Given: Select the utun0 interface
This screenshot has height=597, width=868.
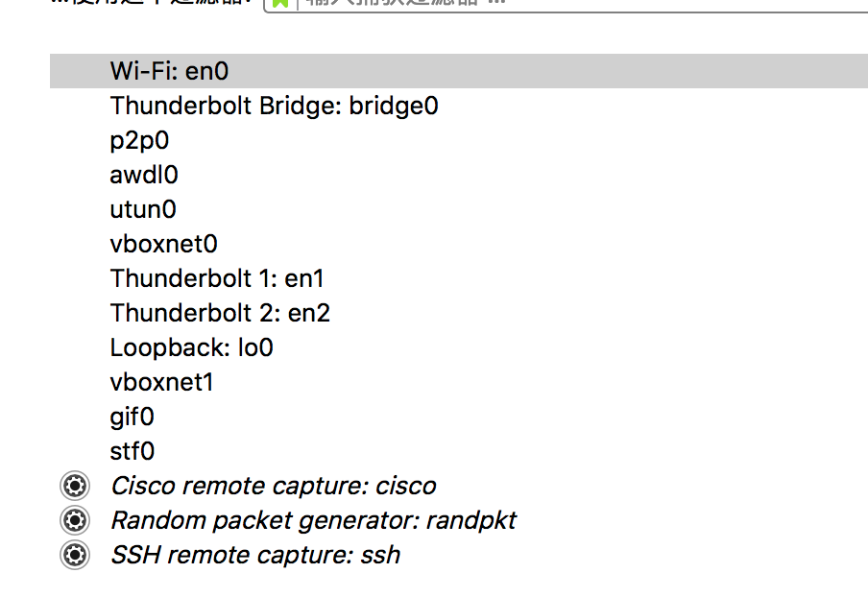Looking at the screenshot, I should tap(459, 209).
